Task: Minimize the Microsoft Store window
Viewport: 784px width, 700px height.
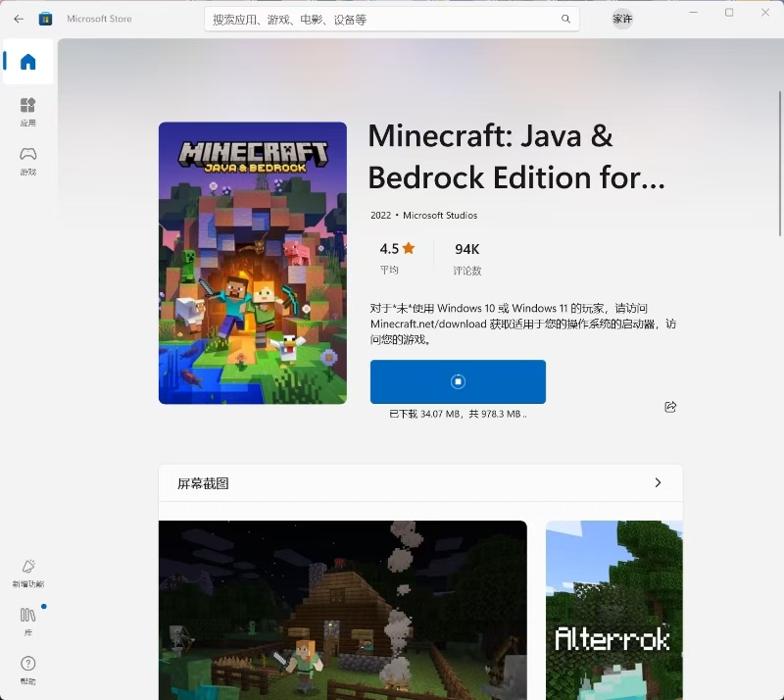Action: click(693, 13)
